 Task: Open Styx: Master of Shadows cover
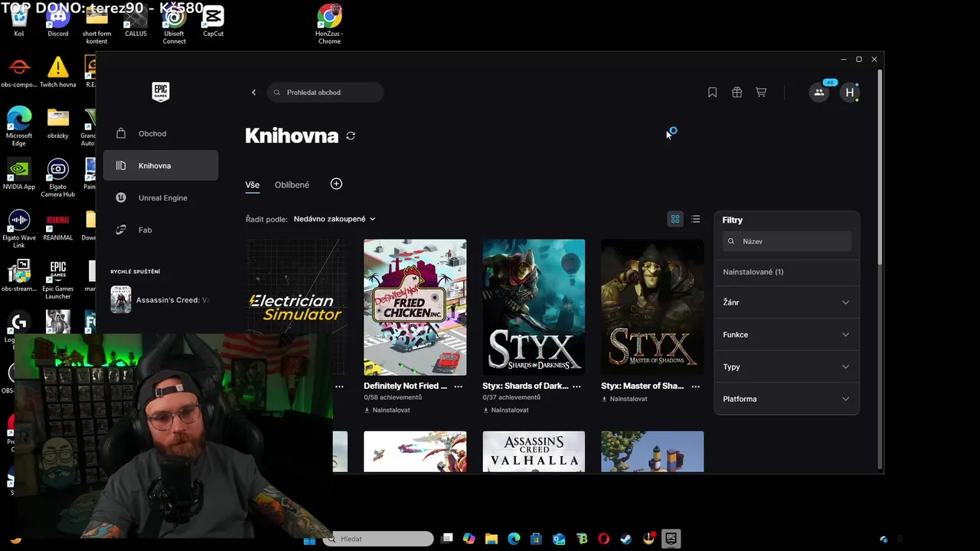point(652,307)
